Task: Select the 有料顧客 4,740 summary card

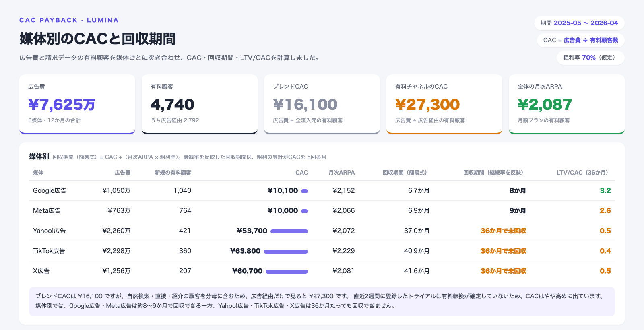Action: (x=200, y=104)
